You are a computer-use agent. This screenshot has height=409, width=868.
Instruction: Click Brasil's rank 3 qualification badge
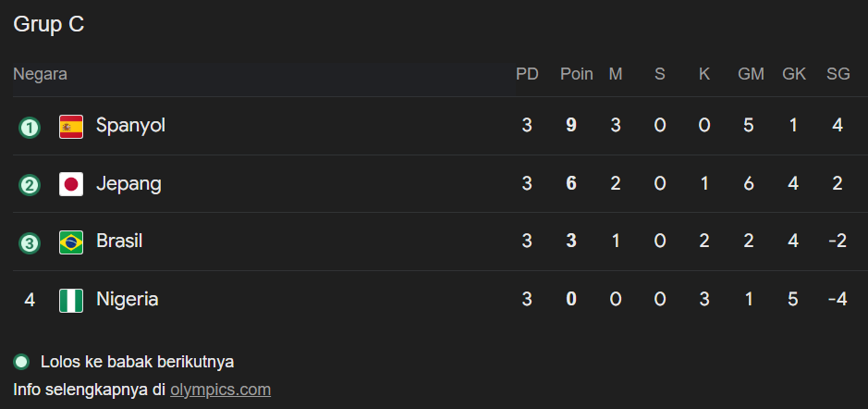30,242
